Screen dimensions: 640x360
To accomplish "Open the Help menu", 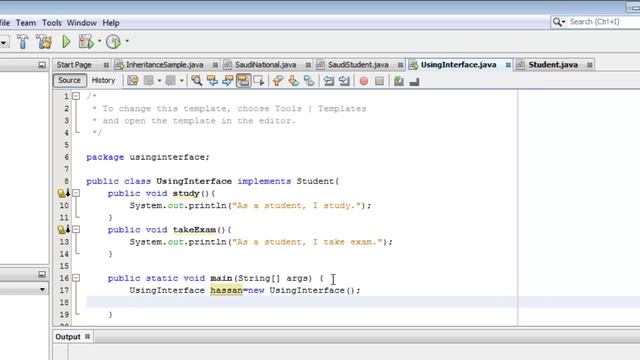I will coord(111,23).
